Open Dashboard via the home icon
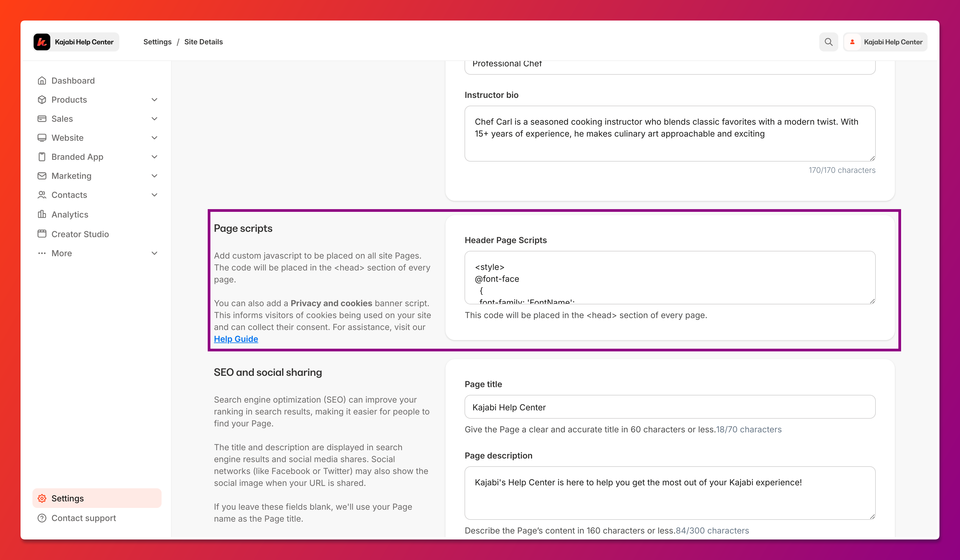960x560 pixels. (x=42, y=81)
